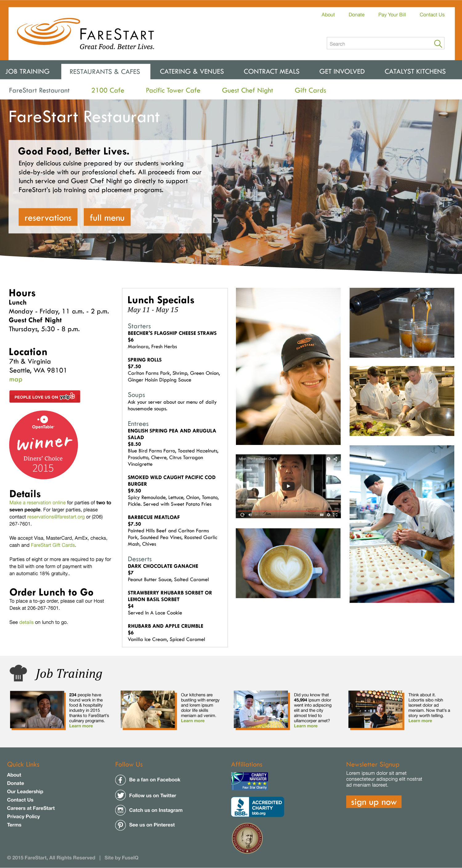462x868 pixels.
Task: Click the reservations button
Action: point(48,217)
